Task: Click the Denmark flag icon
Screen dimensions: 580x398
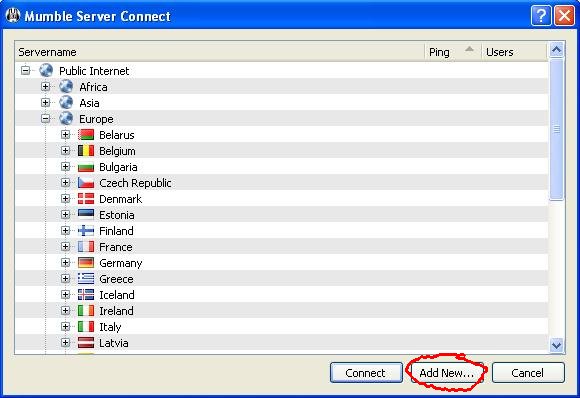Action: pos(86,199)
